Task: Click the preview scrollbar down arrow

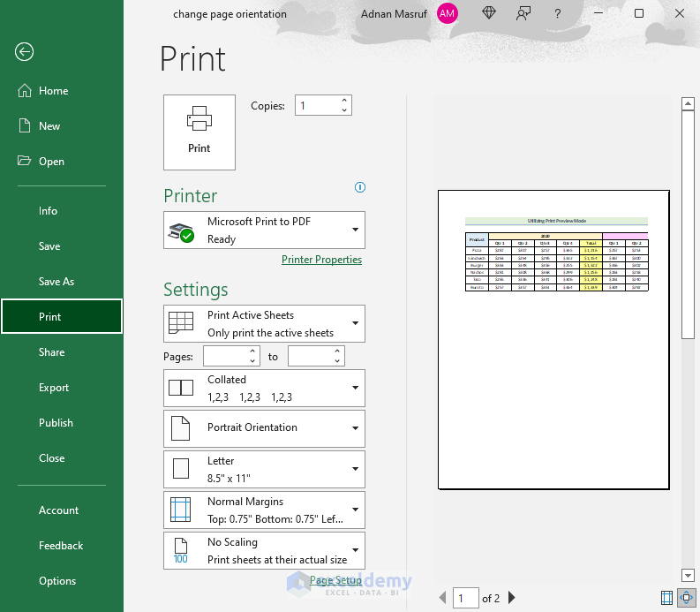Action: point(688,576)
